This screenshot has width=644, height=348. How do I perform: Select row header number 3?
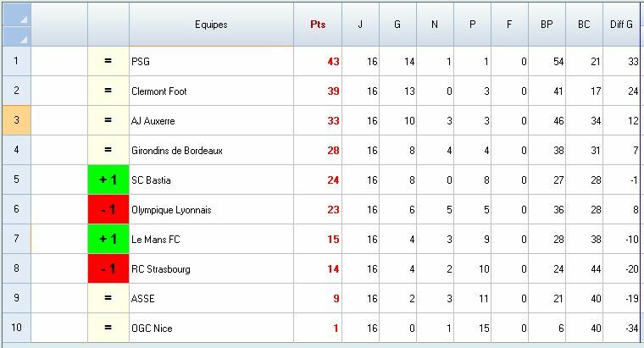[x=16, y=121]
